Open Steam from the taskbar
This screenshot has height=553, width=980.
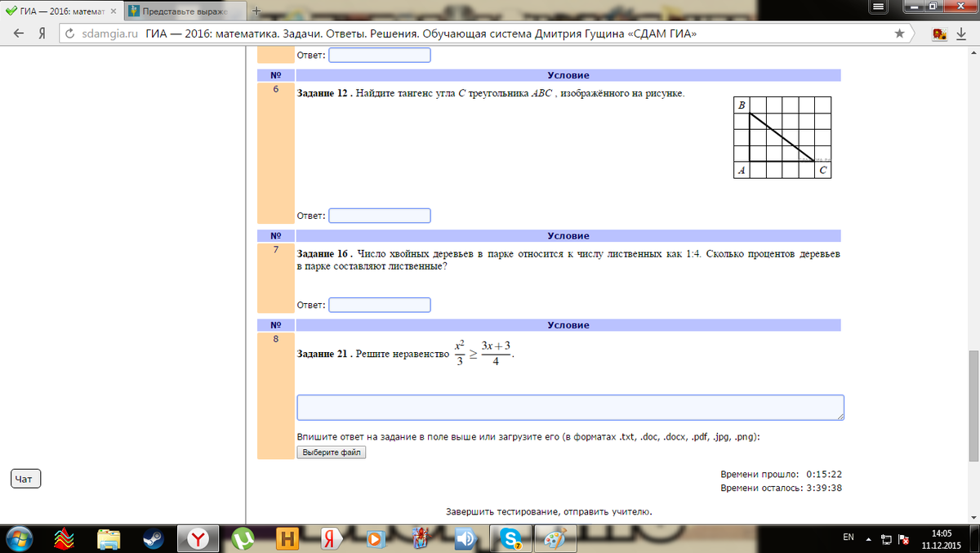[153, 538]
